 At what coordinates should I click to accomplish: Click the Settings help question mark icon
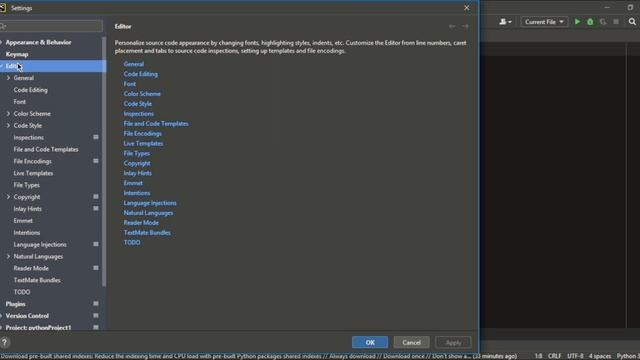point(4,342)
